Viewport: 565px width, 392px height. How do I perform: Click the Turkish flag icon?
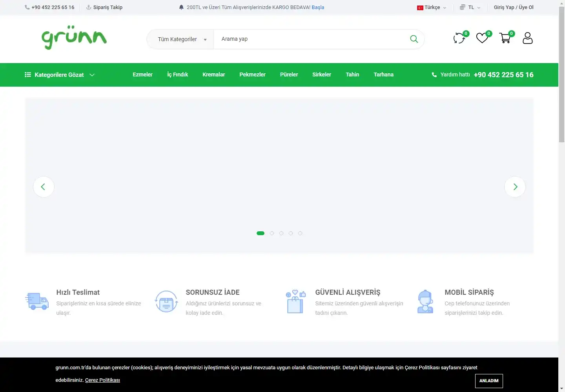[x=420, y=7]
